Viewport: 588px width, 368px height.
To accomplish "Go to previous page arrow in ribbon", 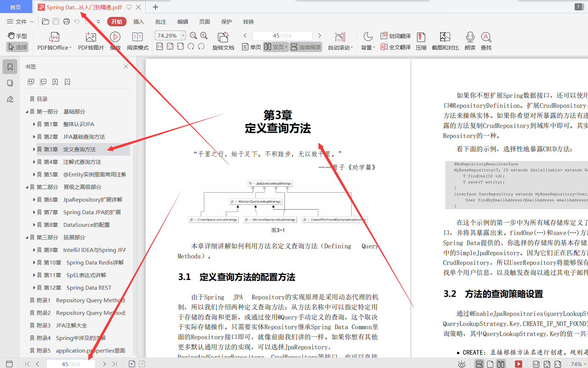I will (245, 36).
